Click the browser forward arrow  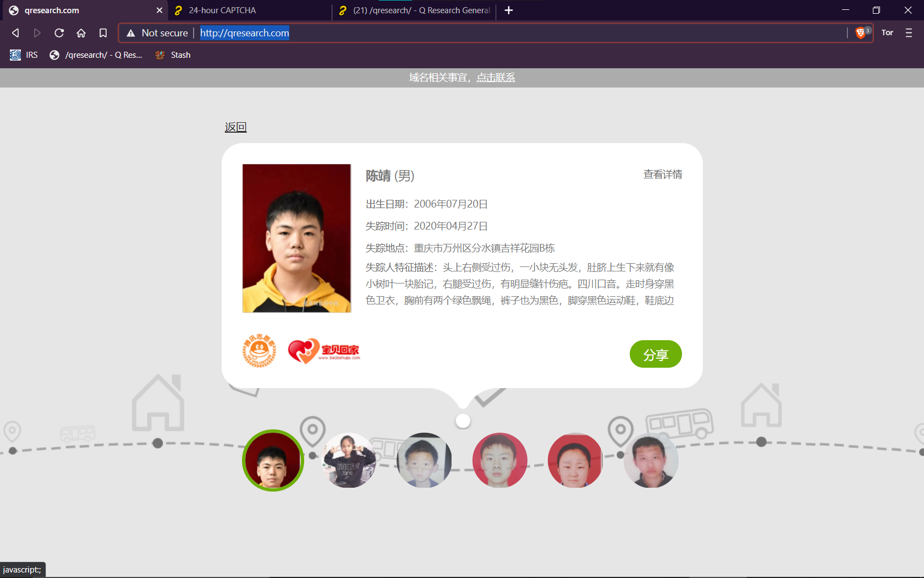click(37, 33)
